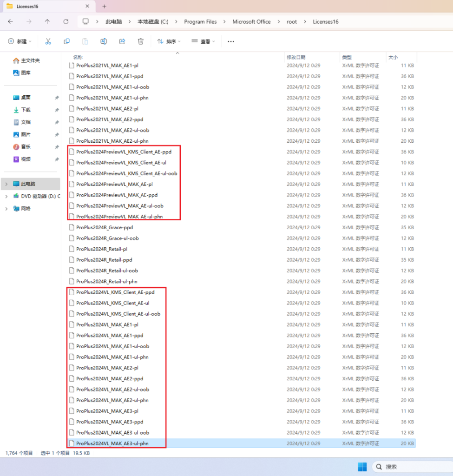Image resolution: width=453 pixels, height=476 pixels.
Task: Expand the 此电脑 tree node
Action: 6,184
